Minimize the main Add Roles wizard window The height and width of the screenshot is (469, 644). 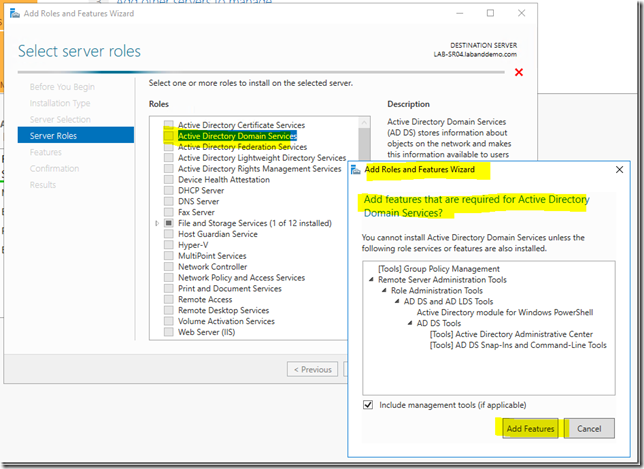[460, 13]
